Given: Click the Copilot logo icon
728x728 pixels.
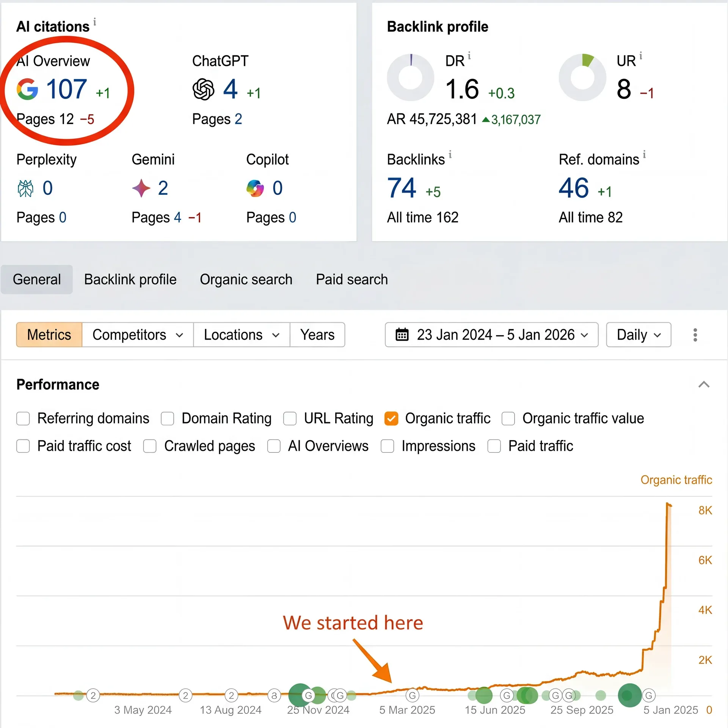Looking at the screenshot, I should [255, 188].
